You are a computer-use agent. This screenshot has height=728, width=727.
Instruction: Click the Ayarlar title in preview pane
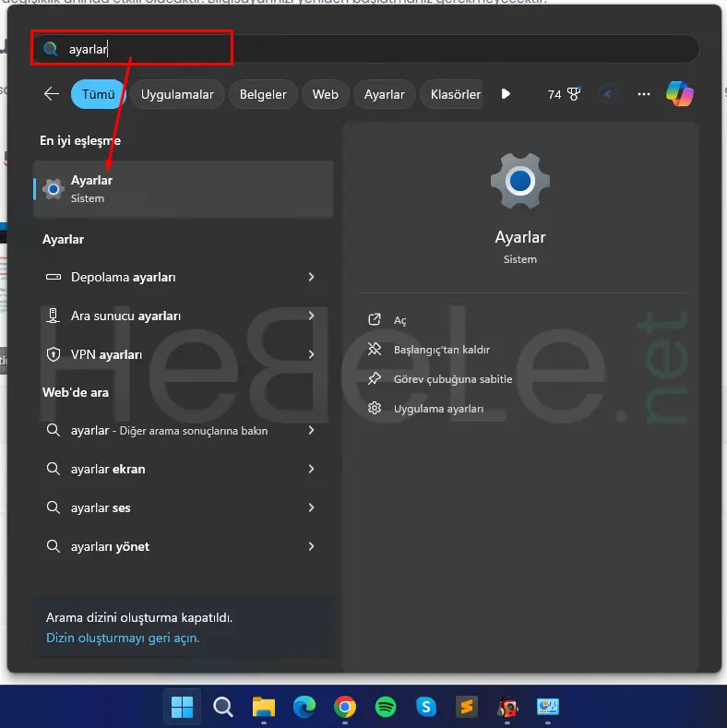(x=520, y=237)
